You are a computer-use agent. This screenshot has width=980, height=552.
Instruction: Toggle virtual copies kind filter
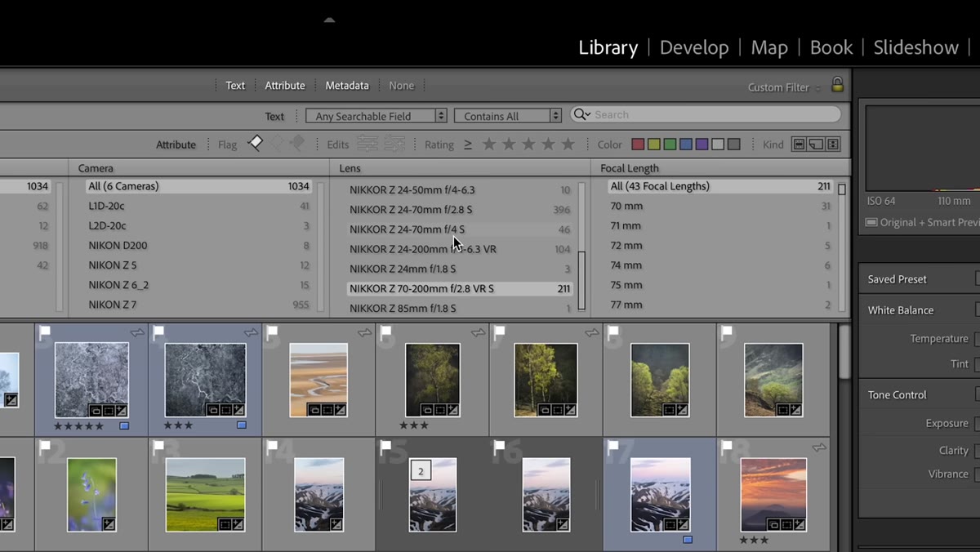pyautogui.click(x=815, y=145)
